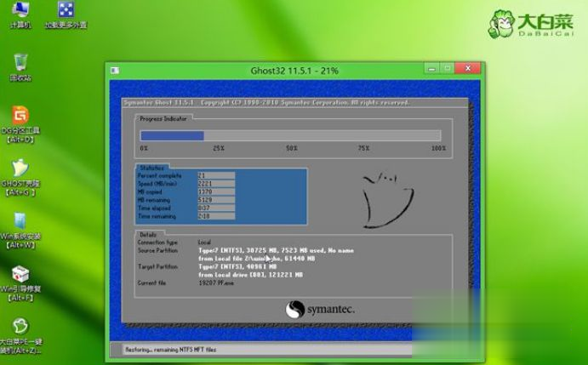Maximize the Ghost32 window

coord(448,68)
